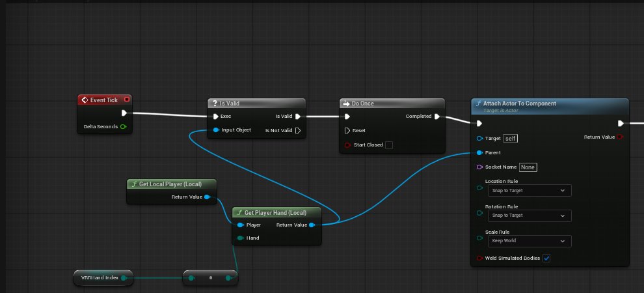Click the Is Valid node Exec input pin
The width and height of the screenshot is (644, 293).
coord(215,117)
